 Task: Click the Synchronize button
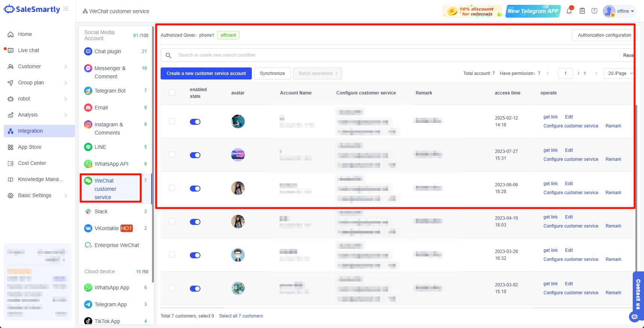pos(272,73)
